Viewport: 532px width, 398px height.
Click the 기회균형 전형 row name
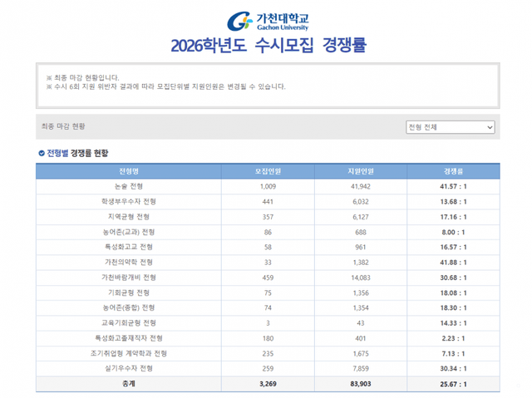[128, 292]
